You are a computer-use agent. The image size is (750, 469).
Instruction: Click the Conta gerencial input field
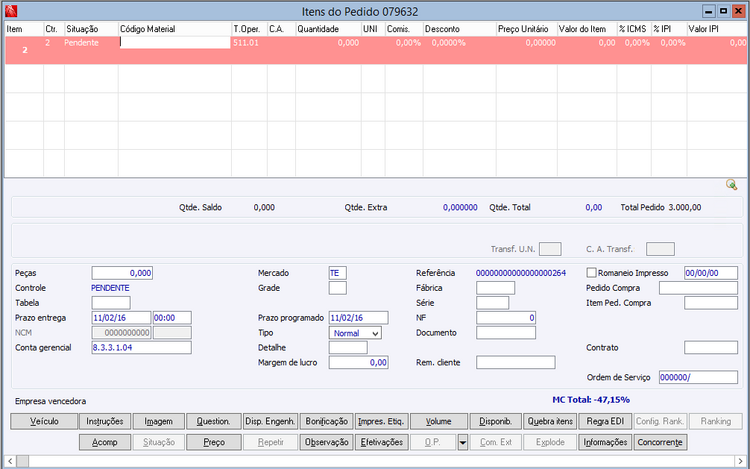pos(142,348)
